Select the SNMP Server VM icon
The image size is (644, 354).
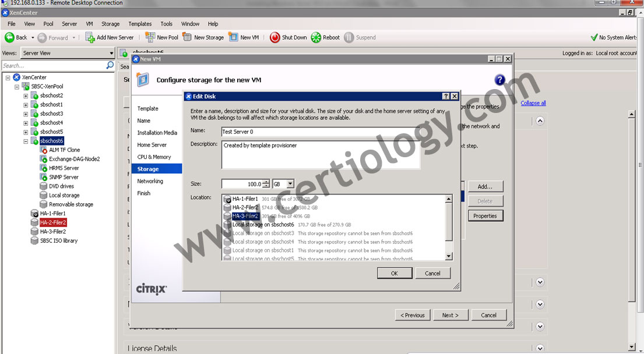(44, 177)
